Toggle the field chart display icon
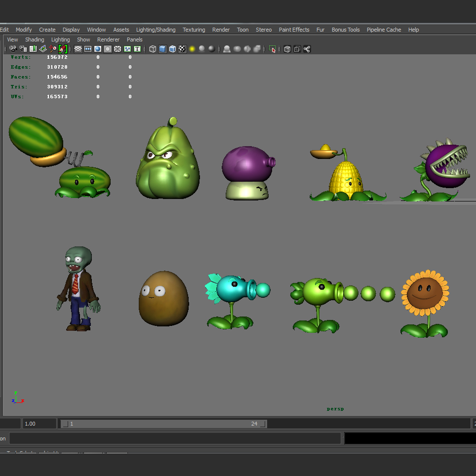 [117, 49]
